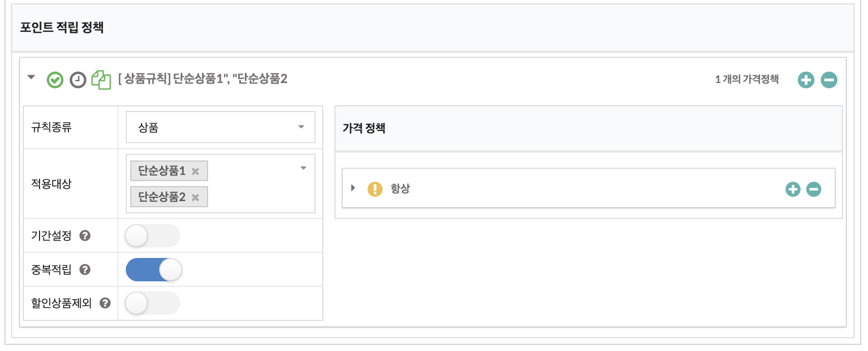Turn on the 할인상품제외 toggle
The width and height of the screenshot is (868, 351).
point(153,304)
